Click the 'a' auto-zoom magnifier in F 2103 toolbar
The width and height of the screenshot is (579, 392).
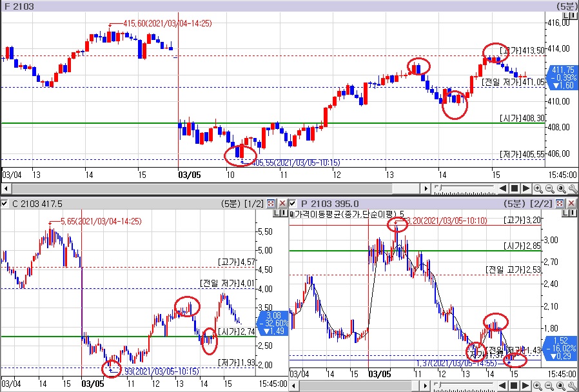[562, 189]
